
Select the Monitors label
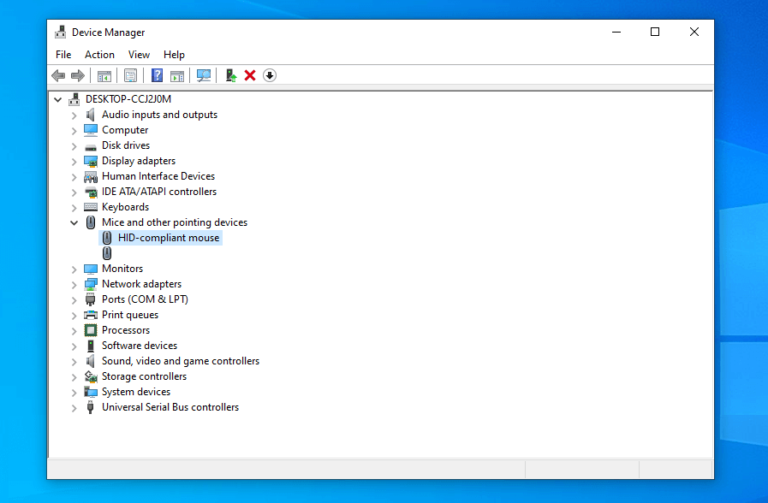point(122,268)
